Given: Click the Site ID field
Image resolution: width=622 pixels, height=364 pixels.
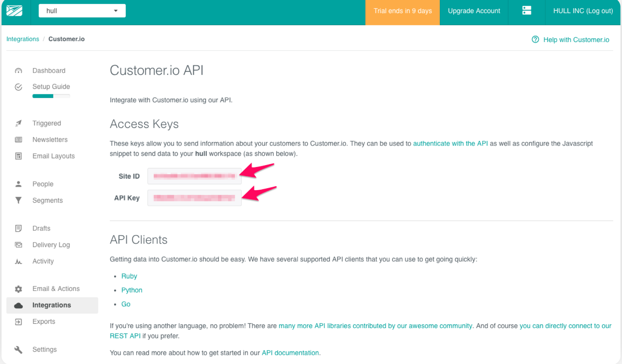Looking at the screenshot, I should [194, 176].
